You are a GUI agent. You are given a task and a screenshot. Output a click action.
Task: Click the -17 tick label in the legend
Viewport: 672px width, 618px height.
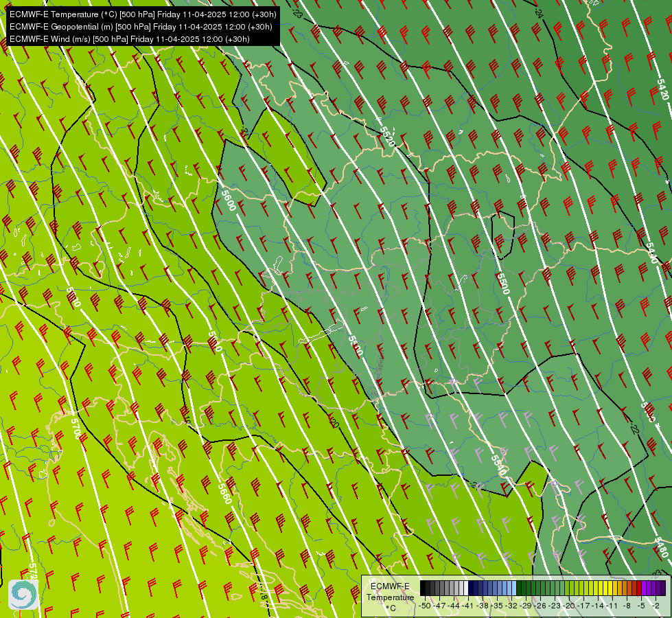(585, 606)
